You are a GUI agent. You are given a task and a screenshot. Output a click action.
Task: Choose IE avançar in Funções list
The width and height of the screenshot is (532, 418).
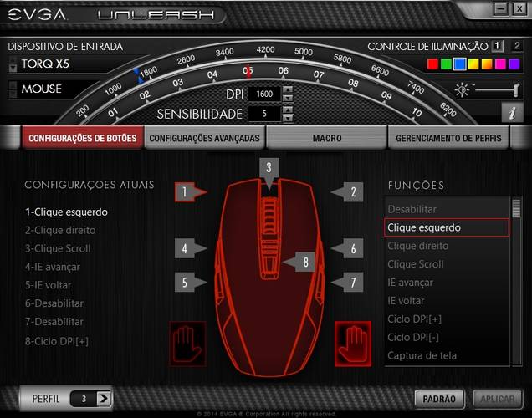(447, 283)
